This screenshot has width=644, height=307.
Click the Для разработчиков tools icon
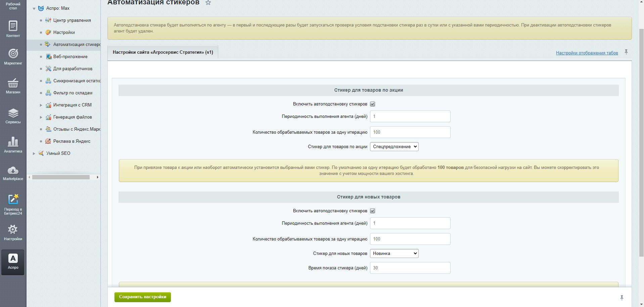[48, 69]
